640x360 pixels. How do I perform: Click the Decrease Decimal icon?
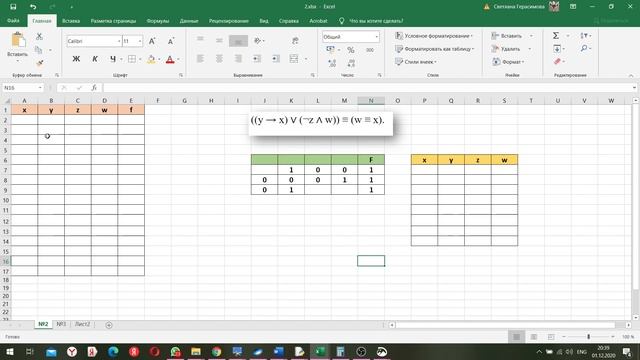click(351, 63)
